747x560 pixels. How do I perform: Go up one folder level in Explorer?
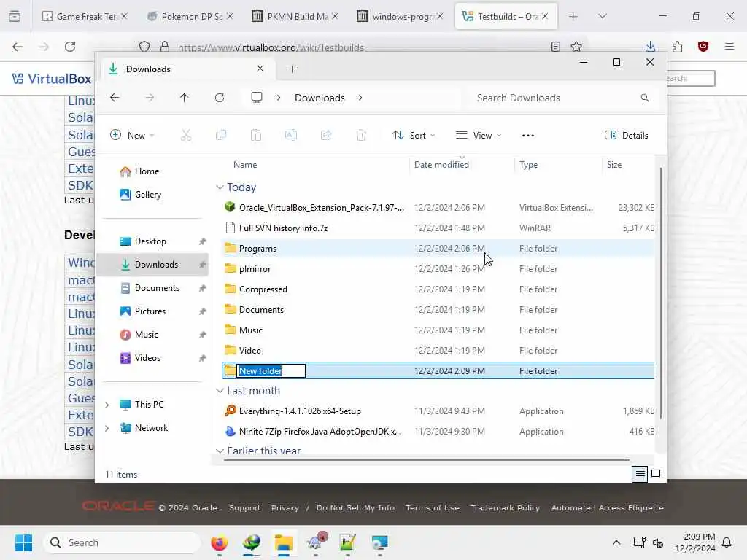click(185, 98)
